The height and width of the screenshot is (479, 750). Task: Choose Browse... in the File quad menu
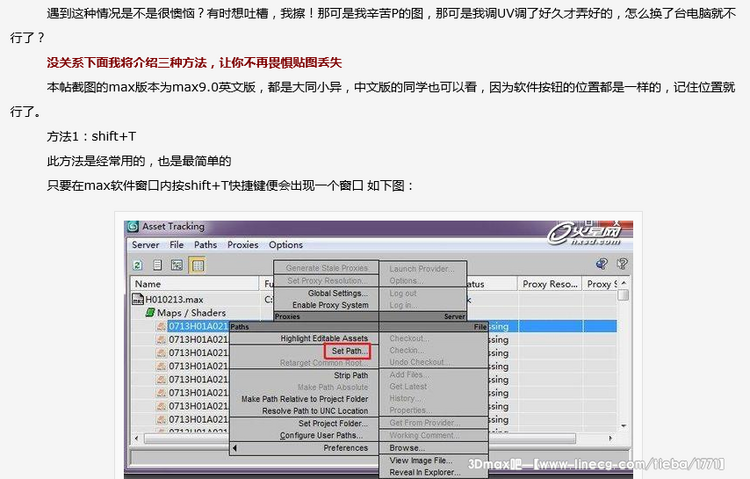407,448
